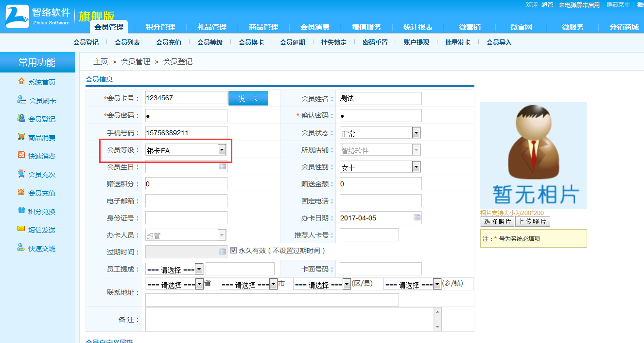The image size is (644, 343).
Task: Click the 快速消费 icon in sidebar
Action: click(x=21, y=155)
